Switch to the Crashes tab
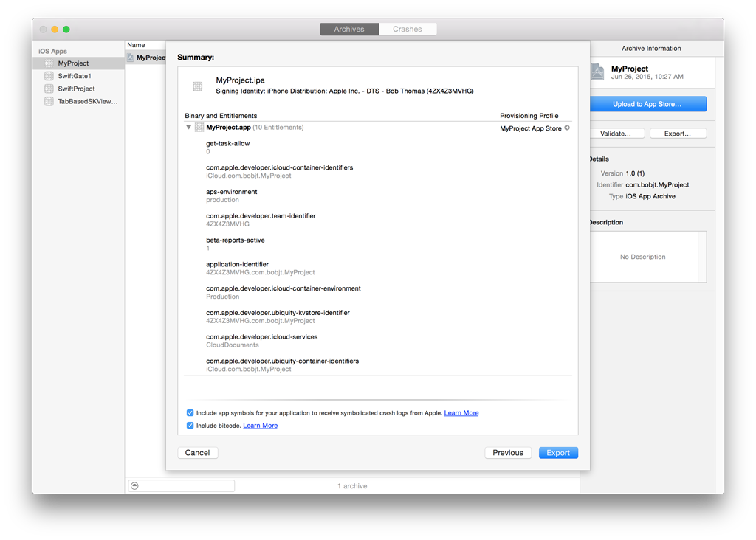The width and height of the screenshot is (756, 540). pyautogui.click(x=408, y=29)
